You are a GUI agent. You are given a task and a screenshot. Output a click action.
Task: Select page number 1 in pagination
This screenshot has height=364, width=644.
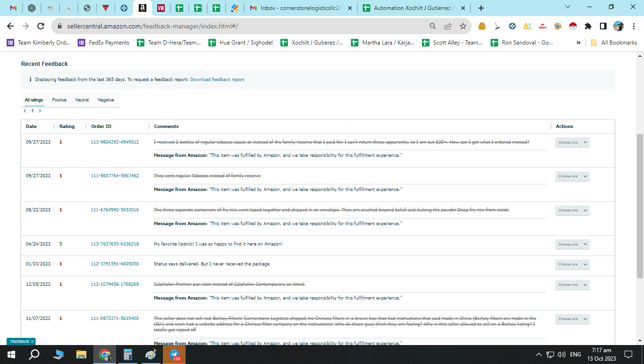pyautogui.click(x=32, y=111)
